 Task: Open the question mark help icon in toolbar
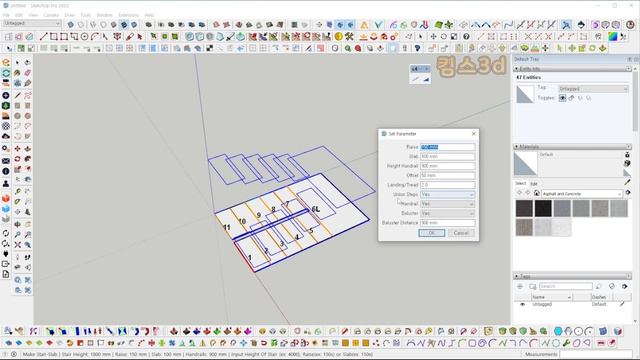(x=466, y=37)
